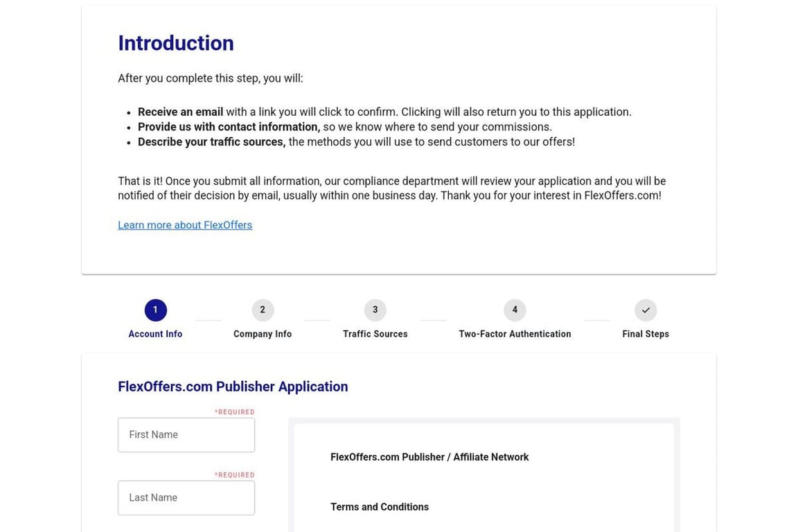The width and height of the screenshot is (798, 532).
Task: Select the FlexOffers.com Publisher Application heading
Action: pyautogui.click(x=233, y=387)
